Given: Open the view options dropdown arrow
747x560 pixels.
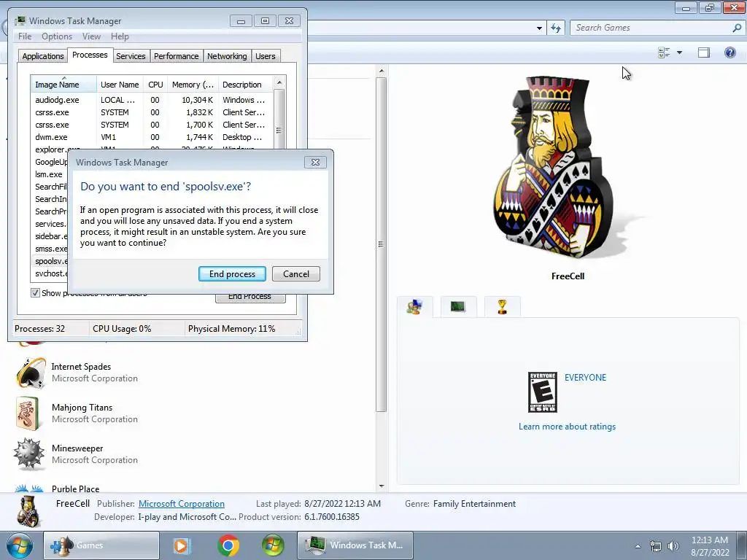Looking at the screenshot, I should click(679, 52).
